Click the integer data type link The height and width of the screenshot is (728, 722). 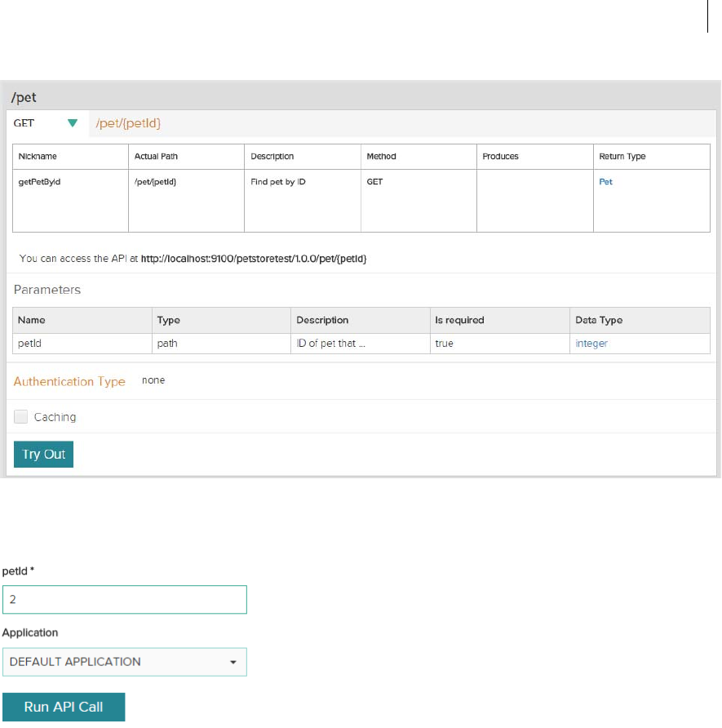(591, 344)
